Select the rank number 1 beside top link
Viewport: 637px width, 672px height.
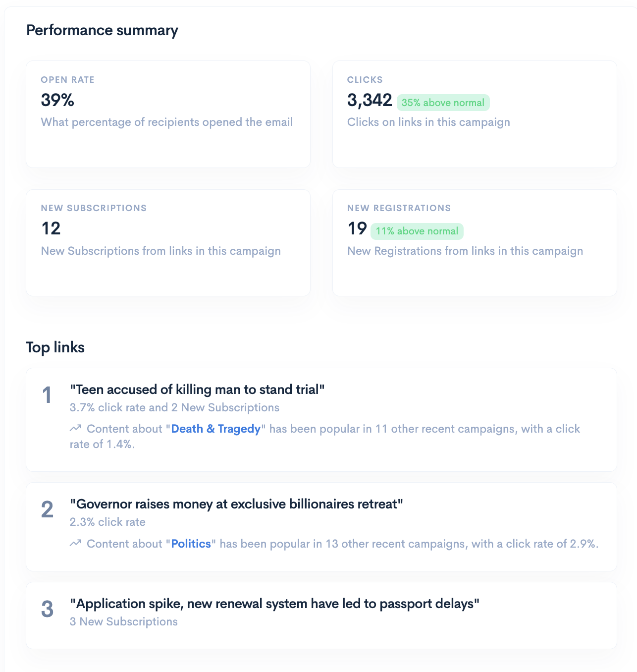coord(47,395)
